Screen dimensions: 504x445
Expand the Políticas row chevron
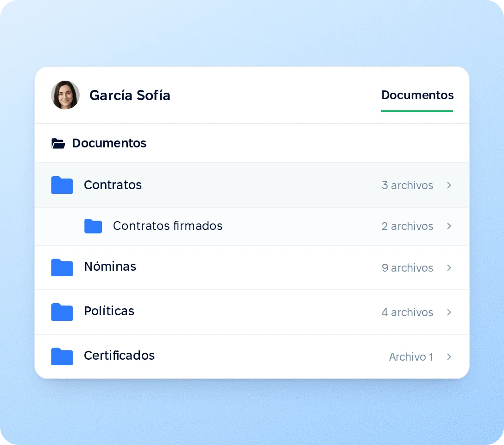pyautogui.click(x=449, y=312)
